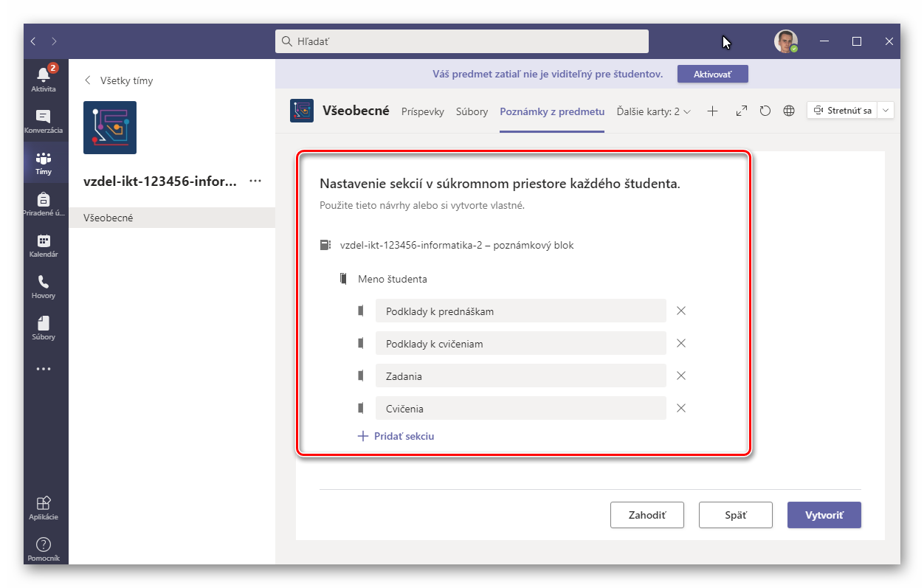Open team more options ellipsis
This screenshot has height=588, width=924.
tap(255, 181)
